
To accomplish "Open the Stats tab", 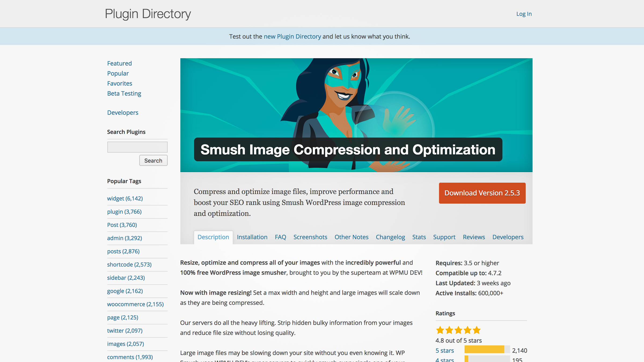I will [x=419, y=237].
